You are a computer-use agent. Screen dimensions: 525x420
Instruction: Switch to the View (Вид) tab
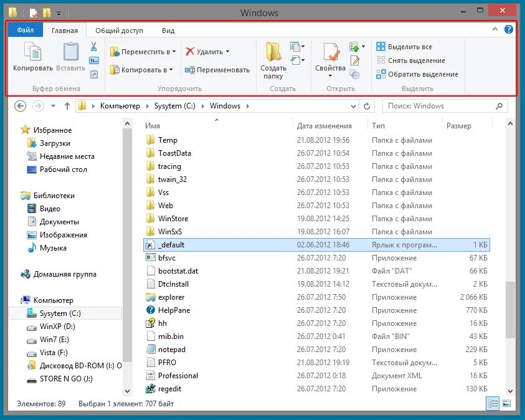tap(168, 31)
